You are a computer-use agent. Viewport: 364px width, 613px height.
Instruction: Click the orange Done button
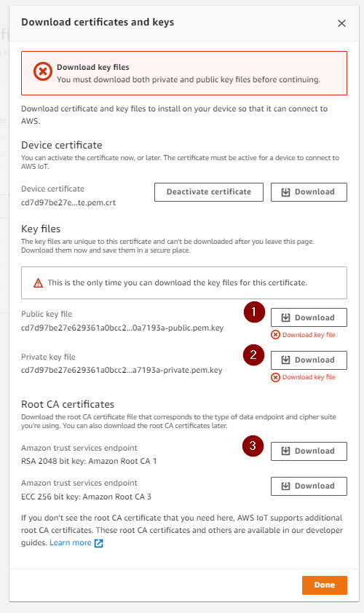325,585
